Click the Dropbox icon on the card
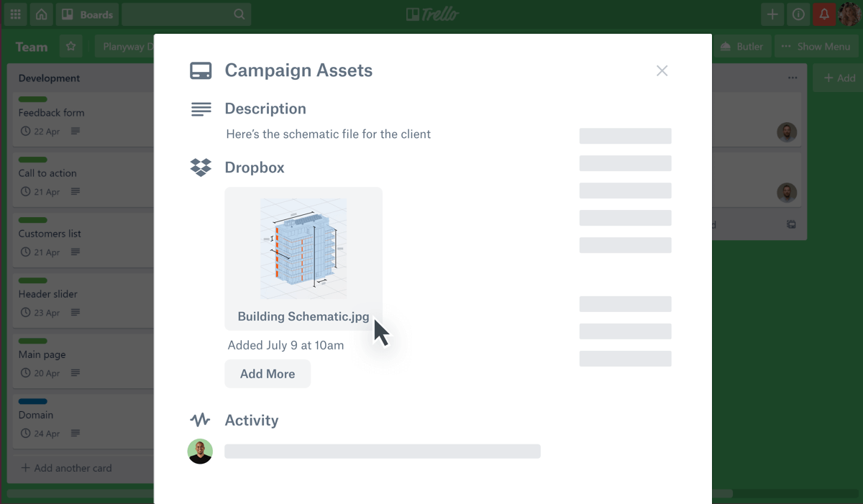The width and height of the screenshot is (863, 504). (202, 167)
